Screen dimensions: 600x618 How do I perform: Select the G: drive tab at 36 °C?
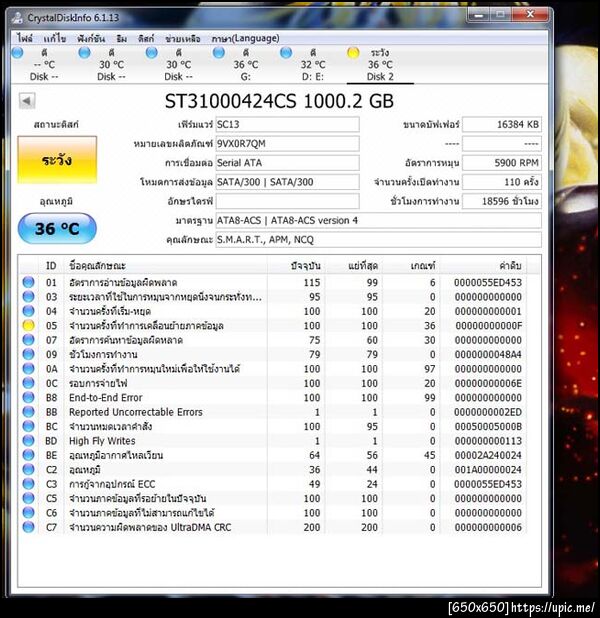tap(245, 65)
